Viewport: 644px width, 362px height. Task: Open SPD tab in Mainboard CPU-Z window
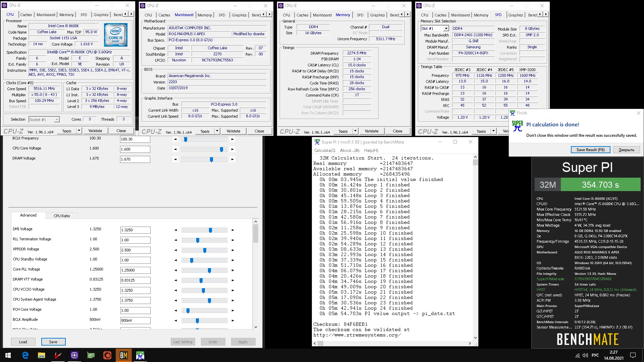[x=222, y=15]
